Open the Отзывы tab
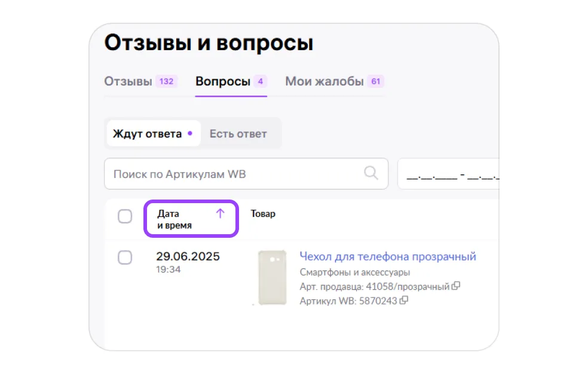 click(128, 81)
